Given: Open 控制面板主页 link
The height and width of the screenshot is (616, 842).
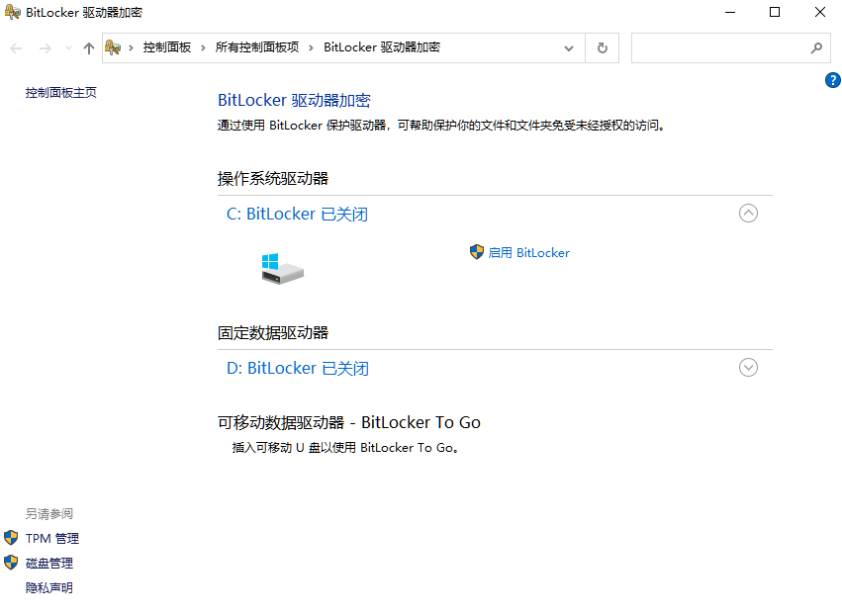Looking at the screenshot, I should pyautogui.click(x=61, y=93).
